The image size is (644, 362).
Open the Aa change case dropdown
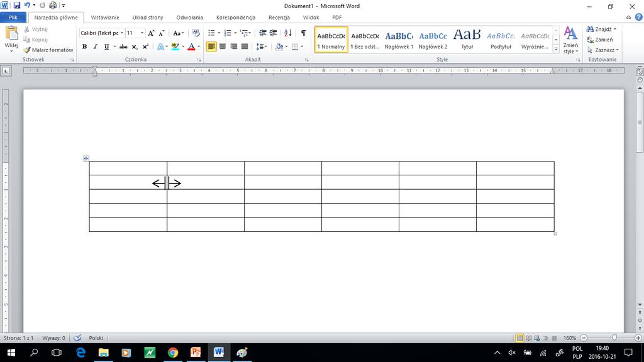(x=178, y=33)
